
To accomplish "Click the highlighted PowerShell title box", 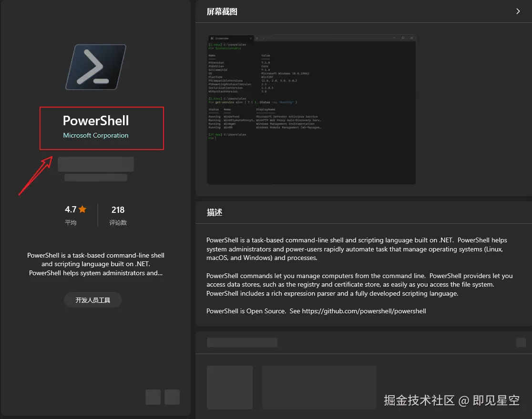I will tap(102, 128).
